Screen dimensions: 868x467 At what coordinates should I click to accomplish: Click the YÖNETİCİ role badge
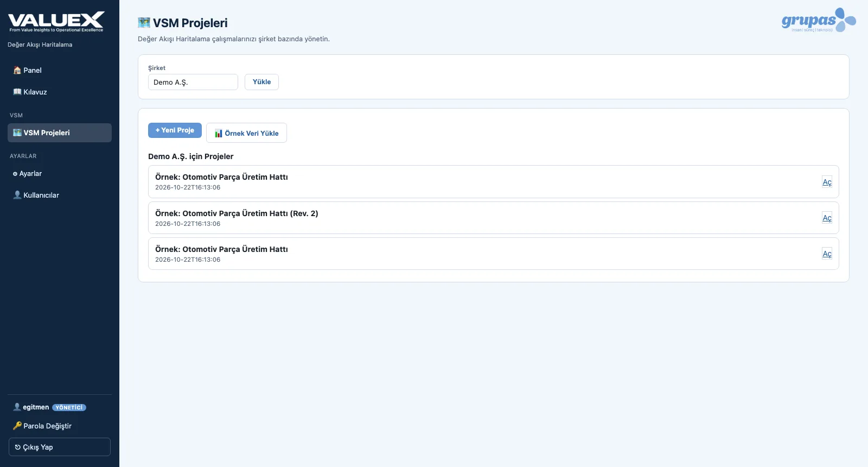tap(69, 407)
